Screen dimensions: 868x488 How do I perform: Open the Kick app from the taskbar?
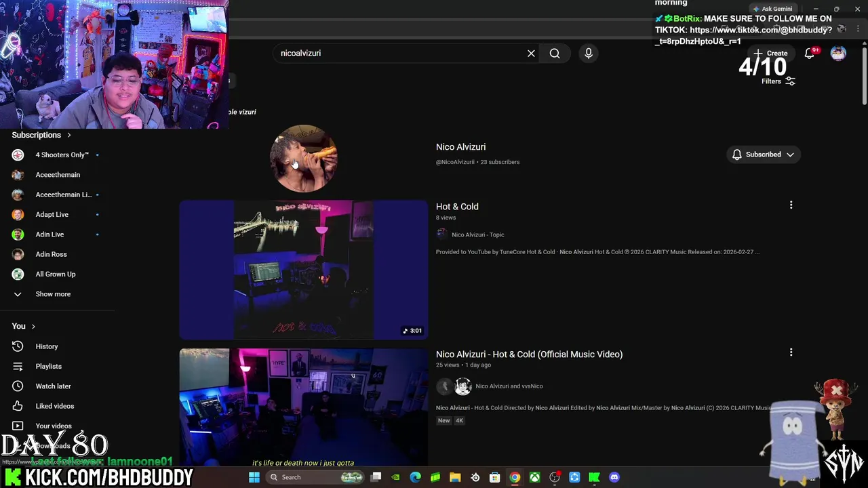coord(594,477)
